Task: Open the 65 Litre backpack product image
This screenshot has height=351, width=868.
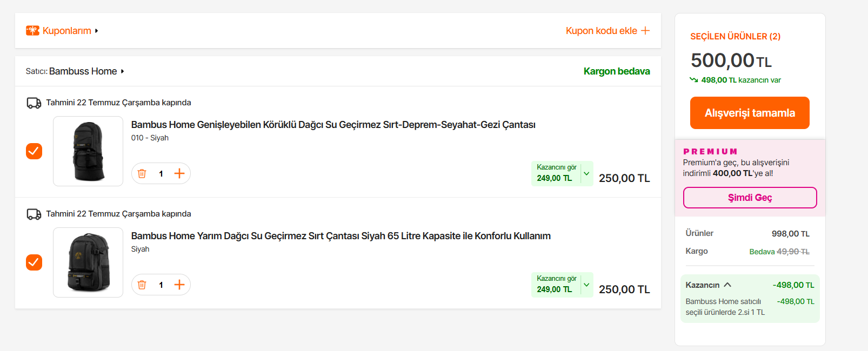Action: (x=88, y=262)
